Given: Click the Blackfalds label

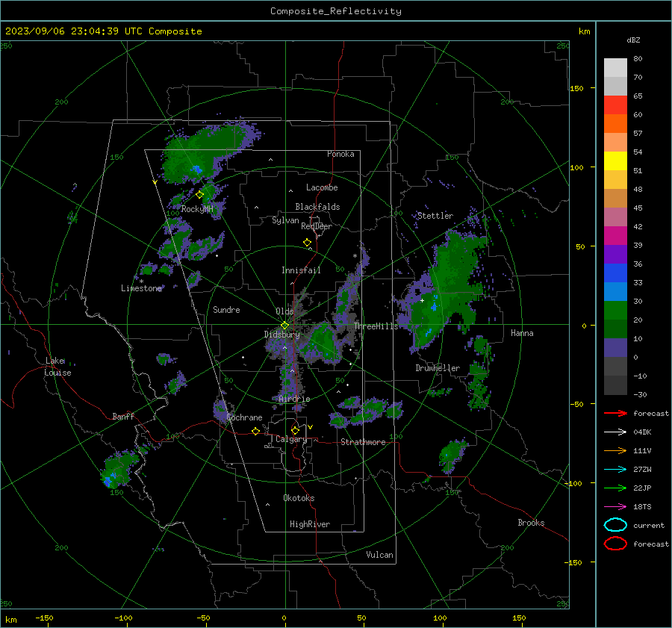Looking at the screenshot, I should coord(317,207).
